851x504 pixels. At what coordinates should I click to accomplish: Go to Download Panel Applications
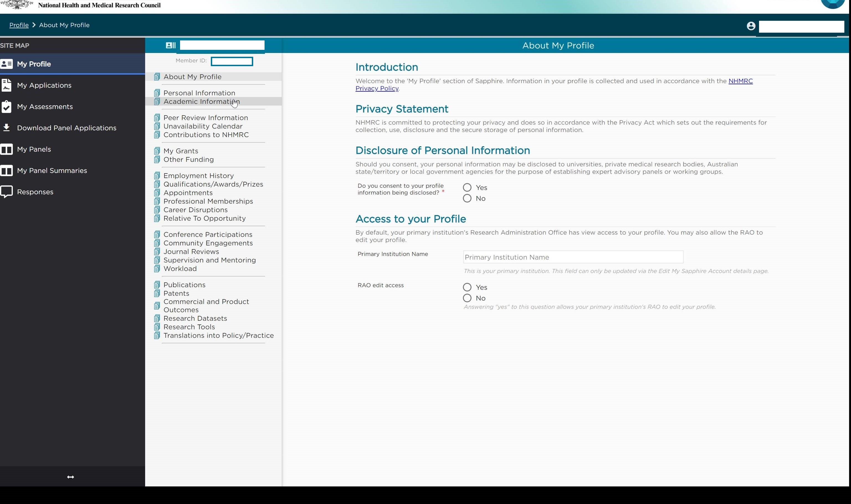click(x=66, y=128)
